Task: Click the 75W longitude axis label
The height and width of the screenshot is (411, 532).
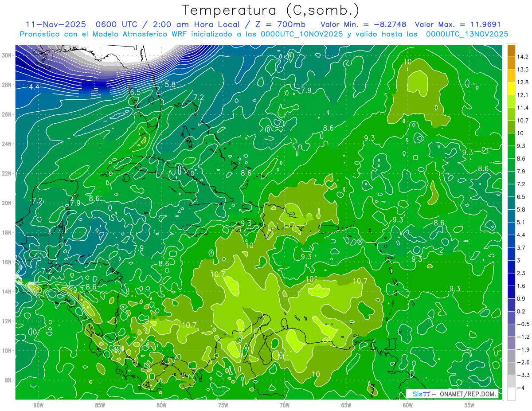Action: pyautogui.click(x=223, y=405)
